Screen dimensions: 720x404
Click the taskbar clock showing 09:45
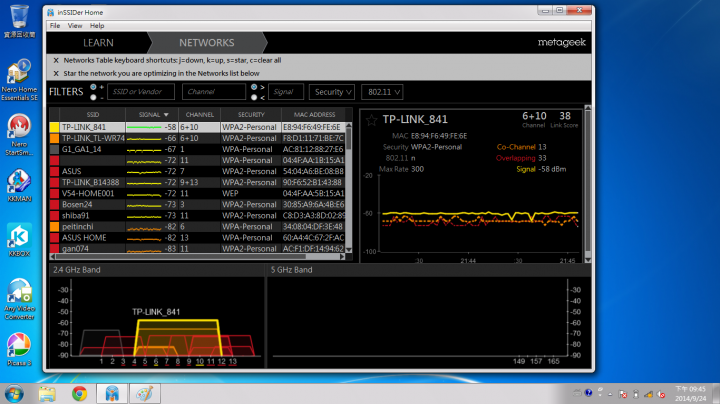click(x=690, y=393)
